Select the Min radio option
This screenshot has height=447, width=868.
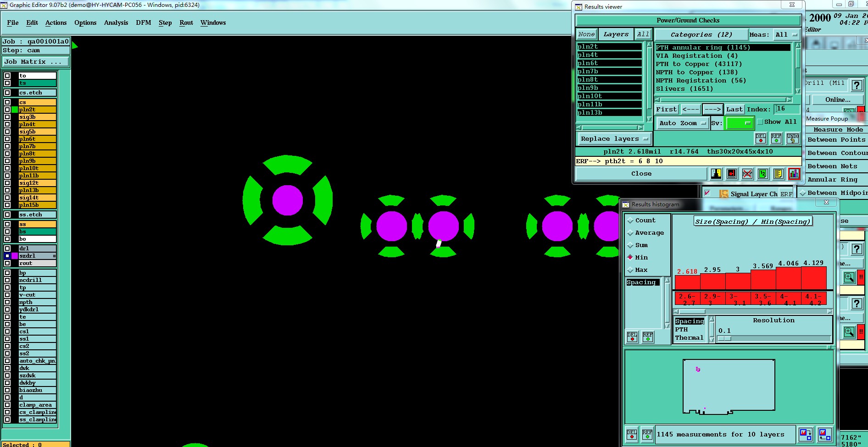pyautogui.click(x=630, y=258)
